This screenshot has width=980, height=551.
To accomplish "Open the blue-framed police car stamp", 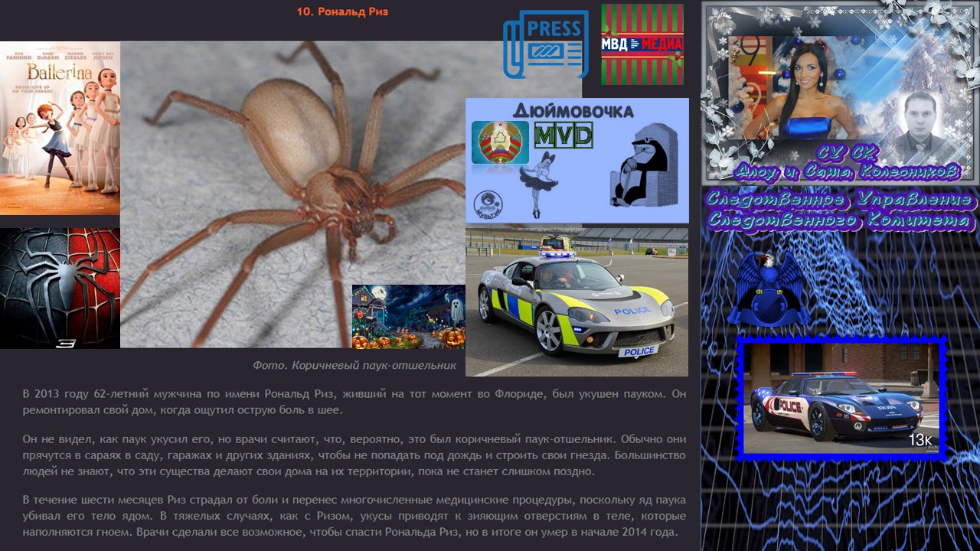I will (x=841, y=399).
